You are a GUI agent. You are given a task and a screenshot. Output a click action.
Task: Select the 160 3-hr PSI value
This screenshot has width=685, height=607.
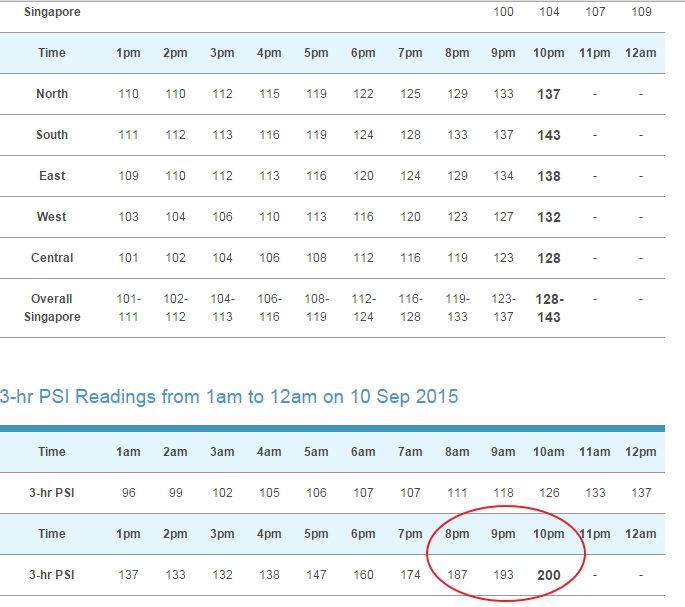363,576
